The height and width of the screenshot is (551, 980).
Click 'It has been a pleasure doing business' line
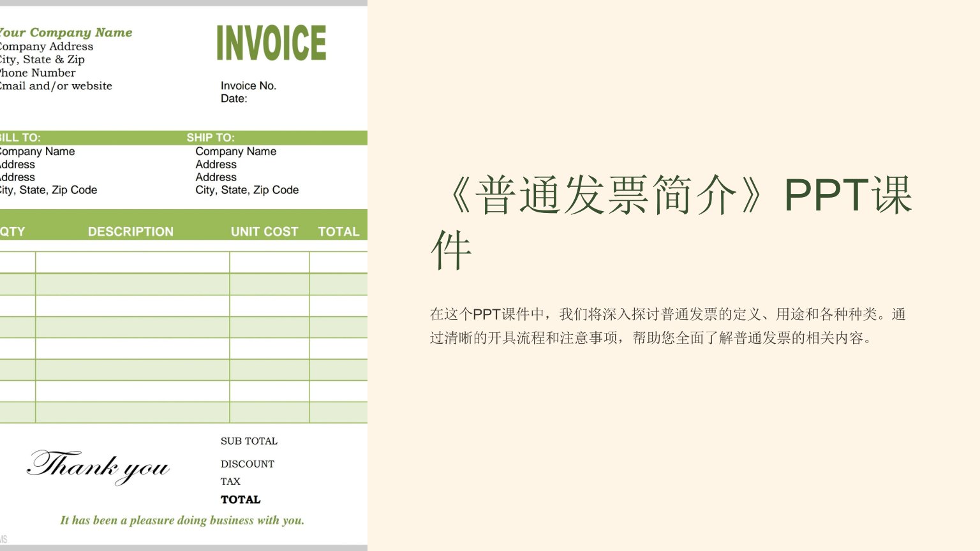[x=182, y=520]
